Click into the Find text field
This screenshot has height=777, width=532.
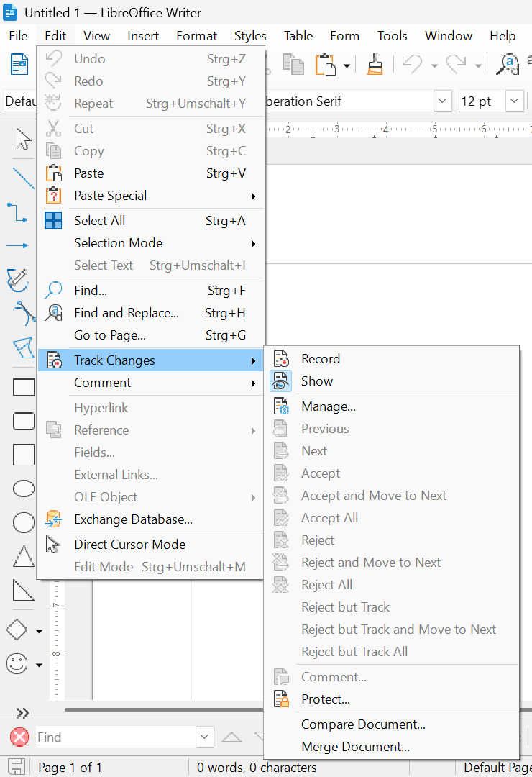point(114,737)
